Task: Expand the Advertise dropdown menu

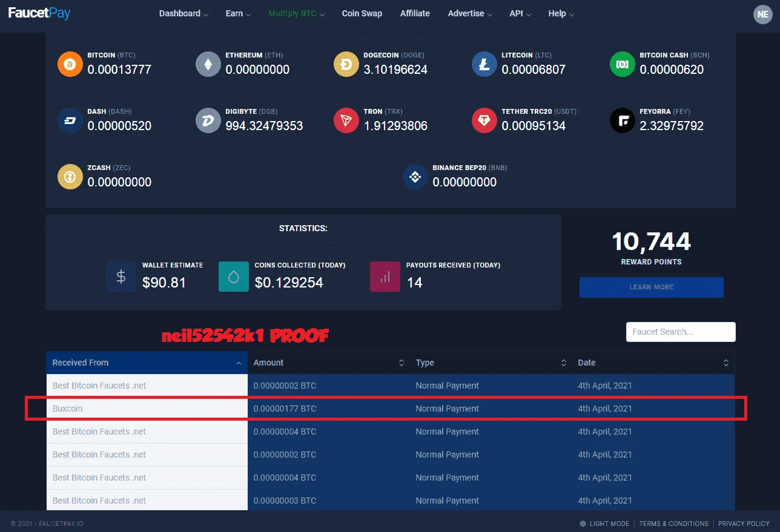Action: click(470, 13)
